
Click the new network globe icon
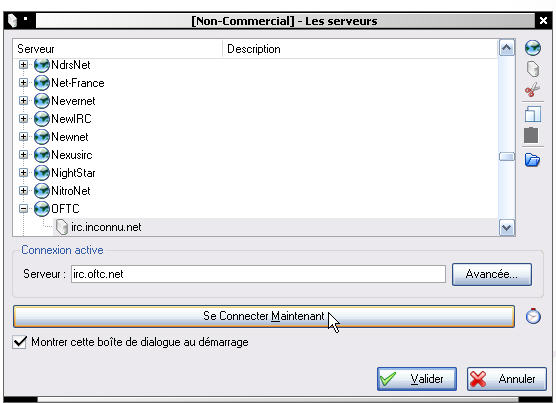pyautogui.click(x=533, y=48)
